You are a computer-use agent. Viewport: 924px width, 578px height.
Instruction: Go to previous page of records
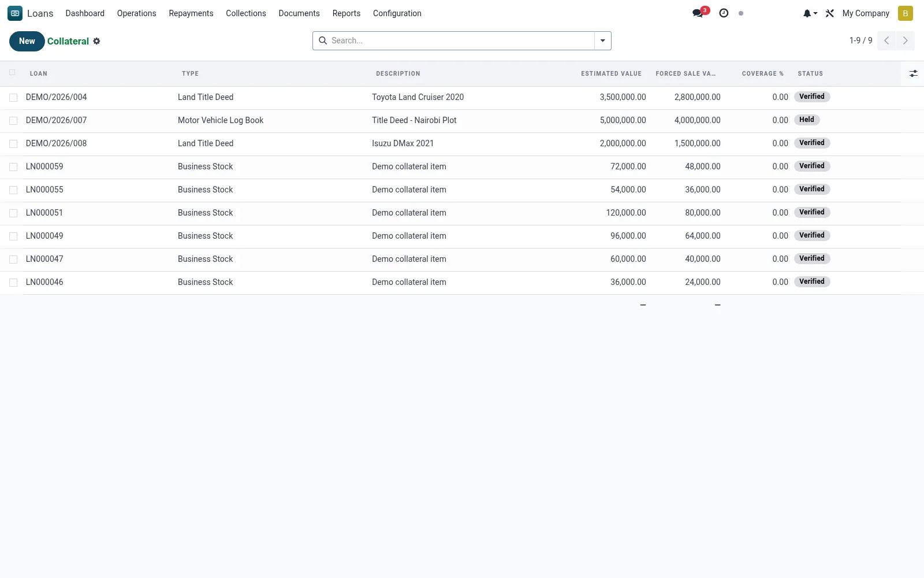click(x=886, y=40)
